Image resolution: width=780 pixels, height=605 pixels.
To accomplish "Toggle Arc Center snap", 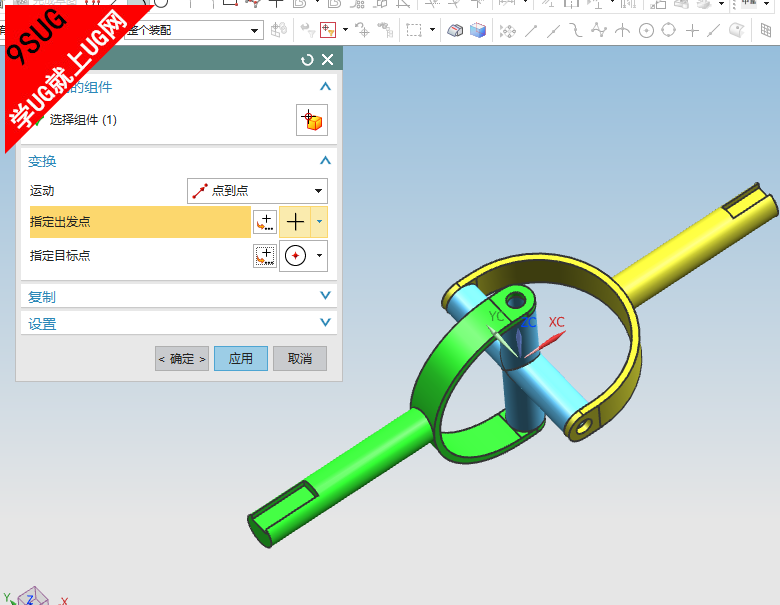I will click(646, 31).
